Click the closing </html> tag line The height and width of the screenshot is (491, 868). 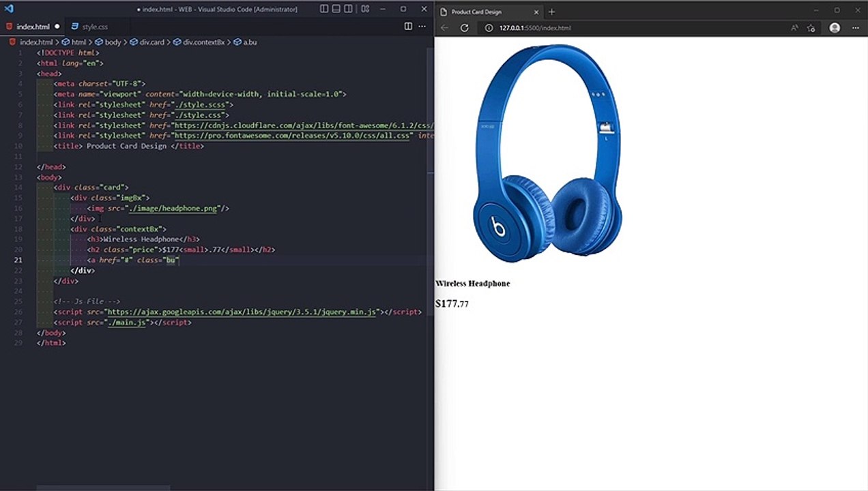51,343
